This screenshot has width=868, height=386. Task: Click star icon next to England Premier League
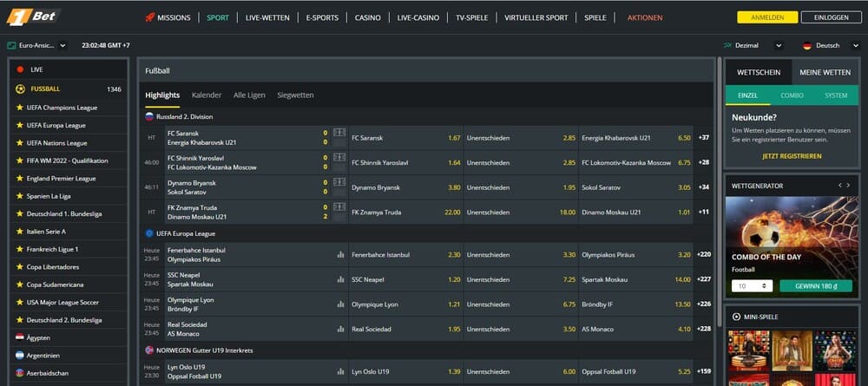click(20, 179)
